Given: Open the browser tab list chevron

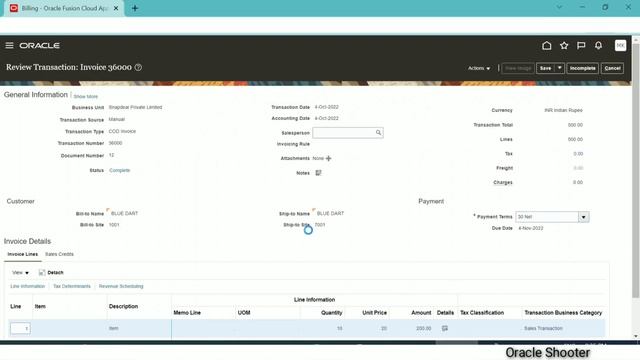Looking at the screenshot, I should (x=559, y=7).
